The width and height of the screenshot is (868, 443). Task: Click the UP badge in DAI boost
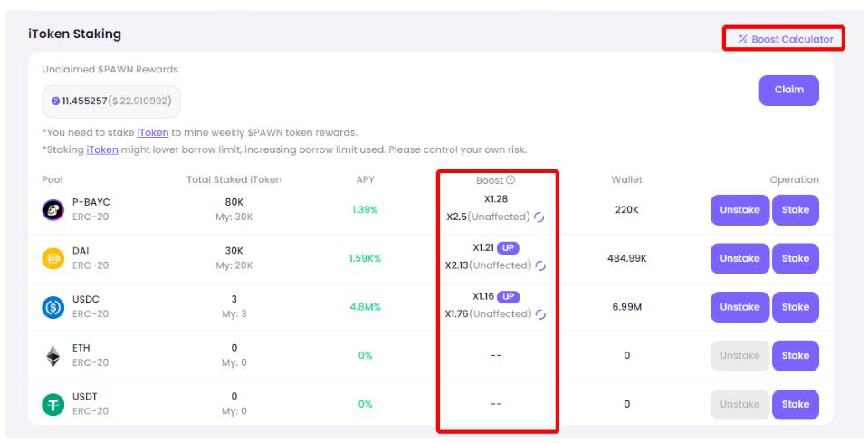(507, 248)
